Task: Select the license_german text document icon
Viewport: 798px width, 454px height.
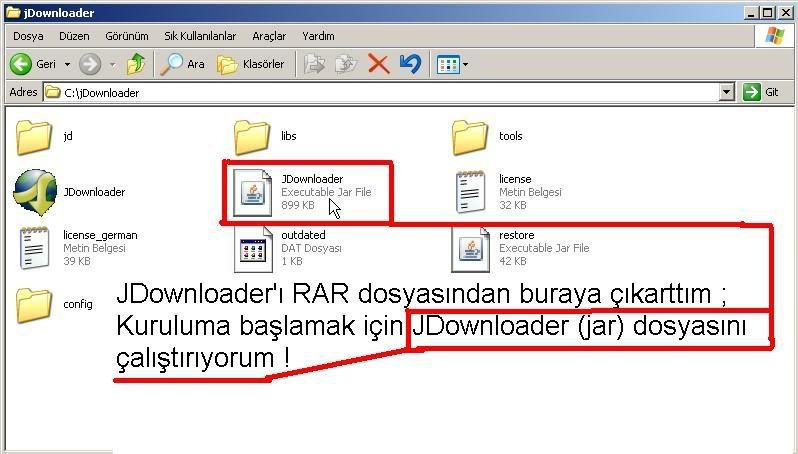Action: click(x=34, y=248)
